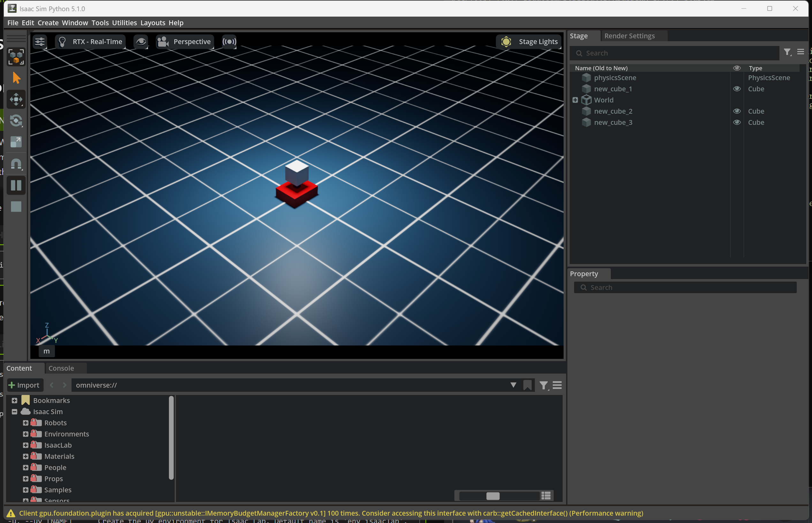The image size is (812, 523).
Task: Open the Stage filter funnel icon
Action: pyautogui.click(x=787, y=52)
